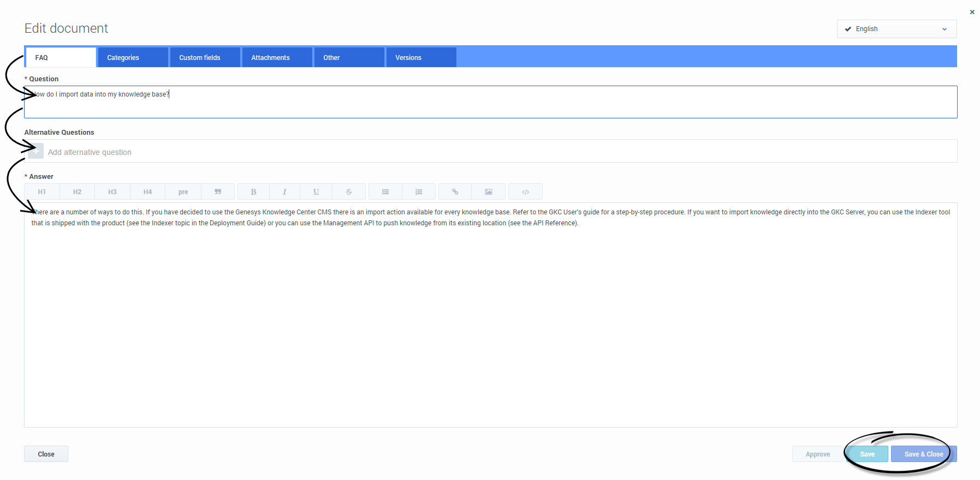Apply italic formatting to answer text
This screenshot has height=480, width=980.
pos(284,192)
